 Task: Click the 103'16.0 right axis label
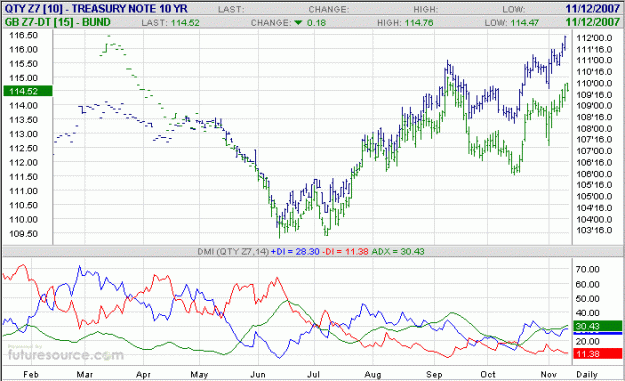(x=594, y=230)
